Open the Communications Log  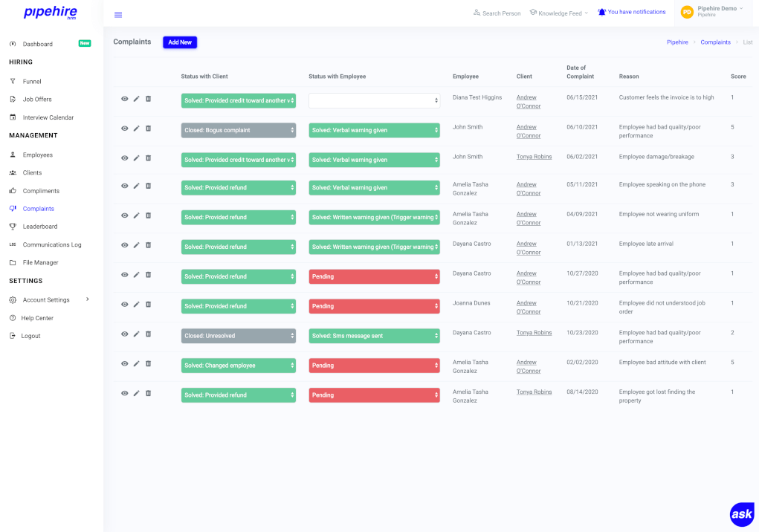click(53, 244)
